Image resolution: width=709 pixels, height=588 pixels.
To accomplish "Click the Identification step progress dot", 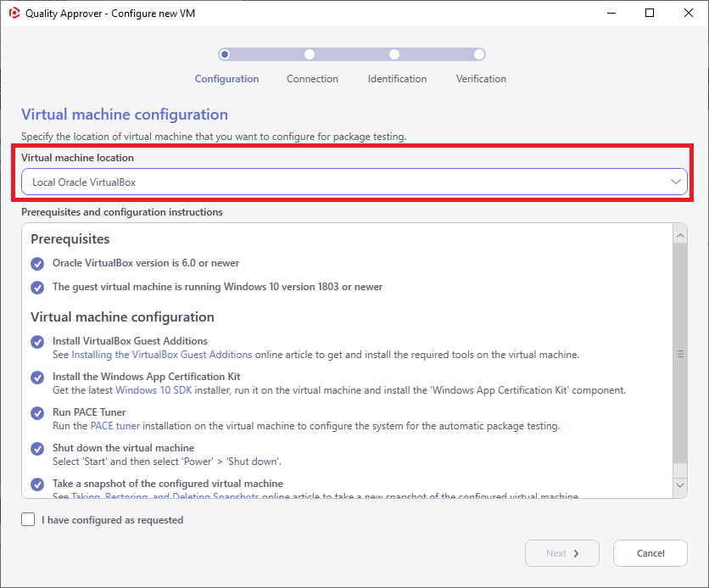I will tap(394, 54).
